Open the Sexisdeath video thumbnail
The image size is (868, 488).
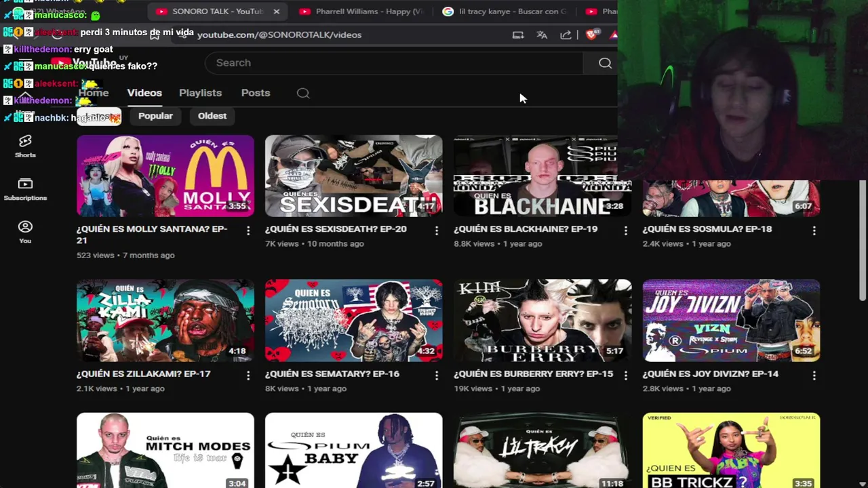(354, 176)
